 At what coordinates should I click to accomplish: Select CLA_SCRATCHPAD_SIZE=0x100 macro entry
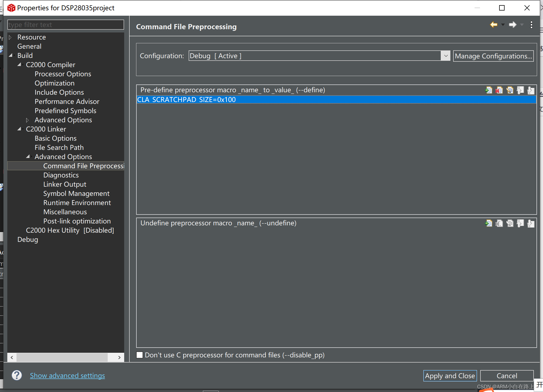point(336,100)
